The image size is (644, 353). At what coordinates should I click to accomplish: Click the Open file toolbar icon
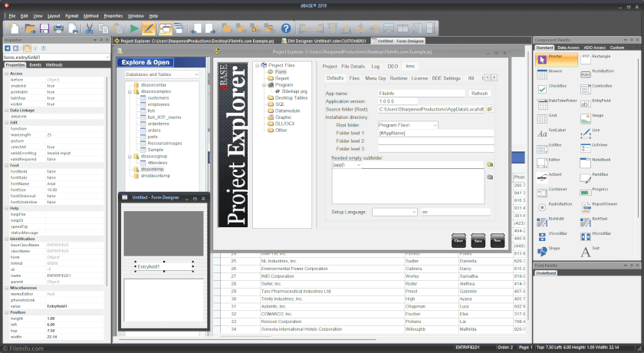coord(30,28)
